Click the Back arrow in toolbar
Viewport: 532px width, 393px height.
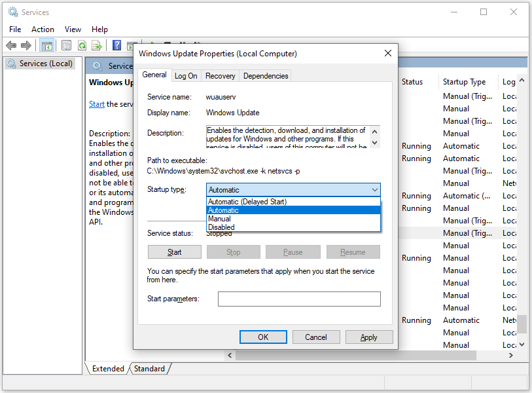click(11, 45)
